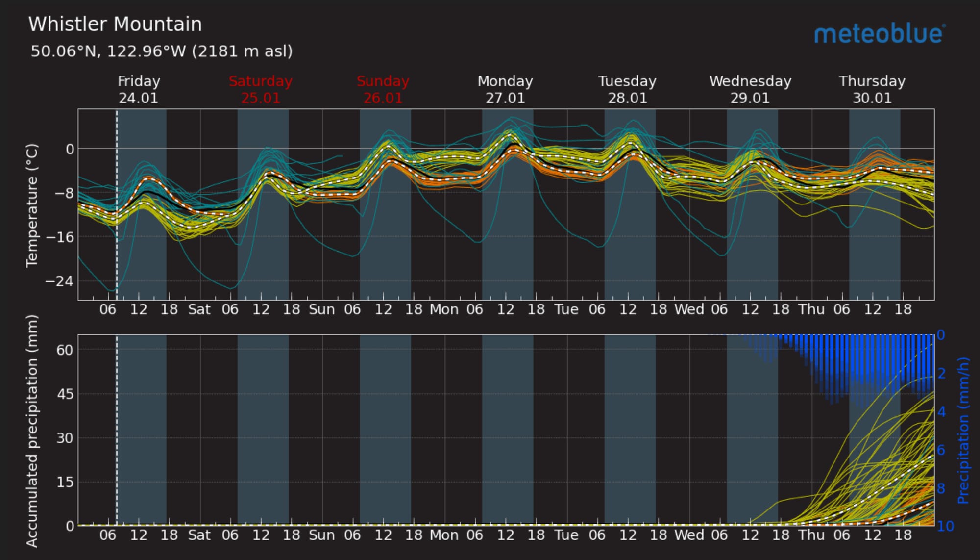980x560 pixels.
Task: Select the Tuesday 28.01 day header
Action: [627, 89]
